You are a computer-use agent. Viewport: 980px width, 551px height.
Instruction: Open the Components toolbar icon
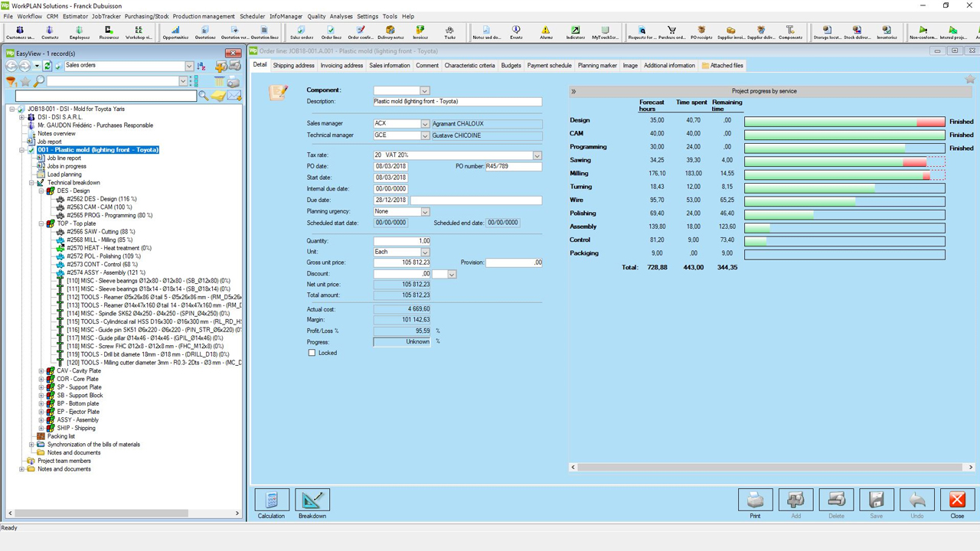pos(790,32)
